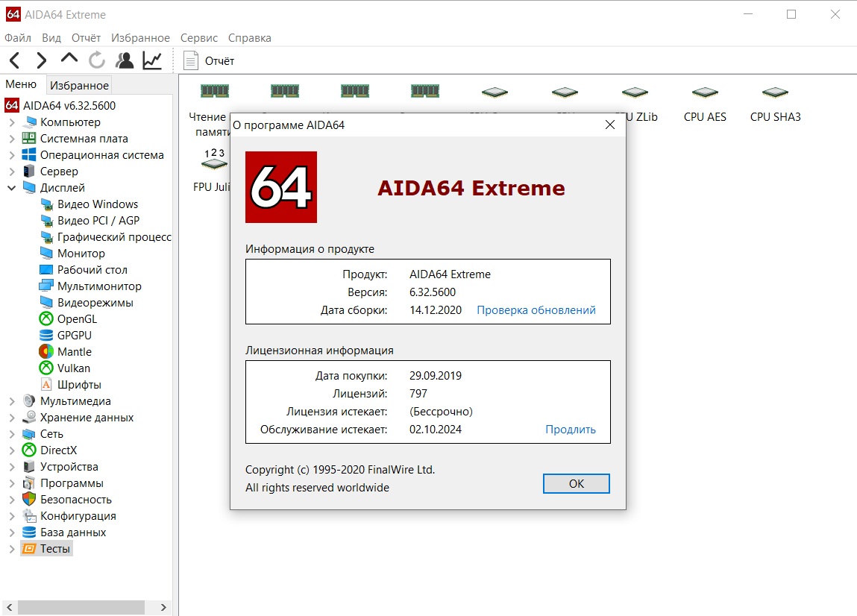857x616 pixels.
Task: Select Vulkan in the Display tree
Action: click(73, 368)
